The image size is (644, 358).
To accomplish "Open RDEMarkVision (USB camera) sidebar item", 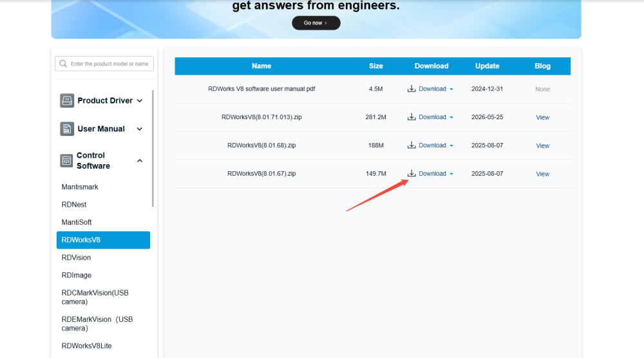I will pos(97,323).
